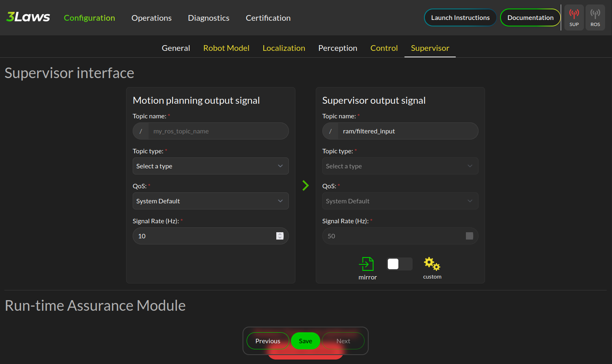Expand the motion planning QoS dropdown
Image resolution: width=612 pixels, height=364 pixels.
tap(210, 201)
